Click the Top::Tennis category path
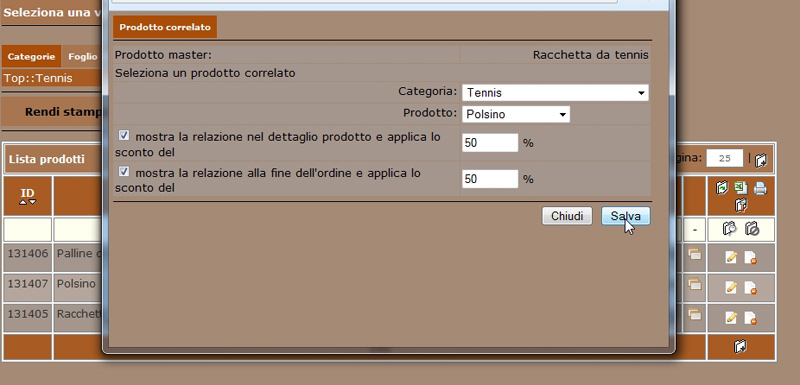800x385 pixels. (x=38, y=78)
